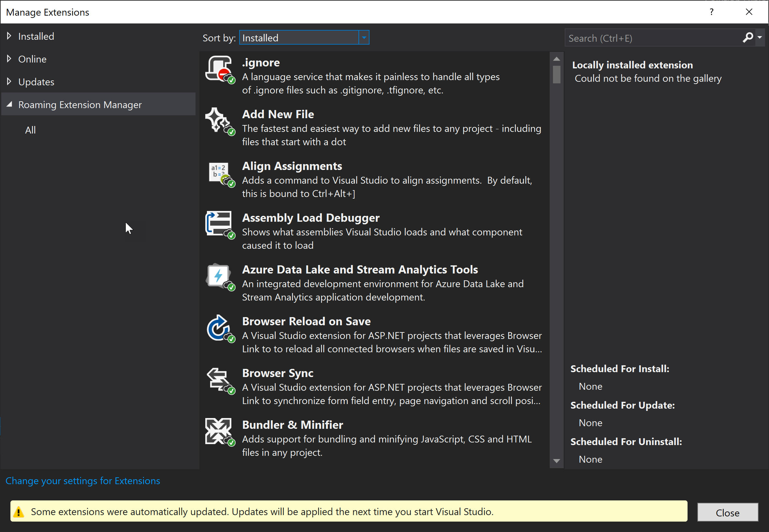
Task: Open the Sort by dropdown
Action: [x=364, y=38]
